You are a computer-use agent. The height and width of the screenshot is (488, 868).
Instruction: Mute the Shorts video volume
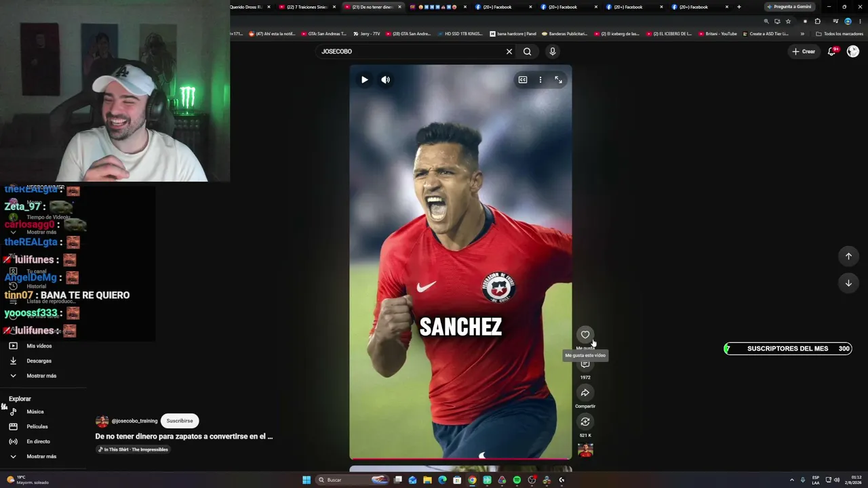(386, 80)
